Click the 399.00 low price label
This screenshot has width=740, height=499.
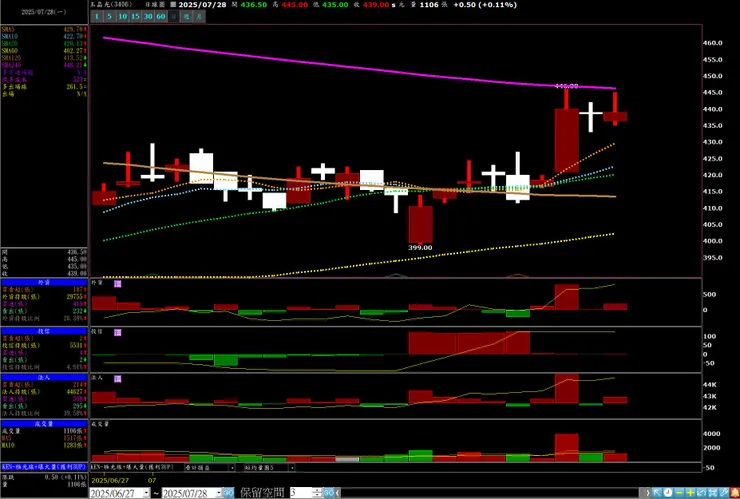[x=420, y=247]
